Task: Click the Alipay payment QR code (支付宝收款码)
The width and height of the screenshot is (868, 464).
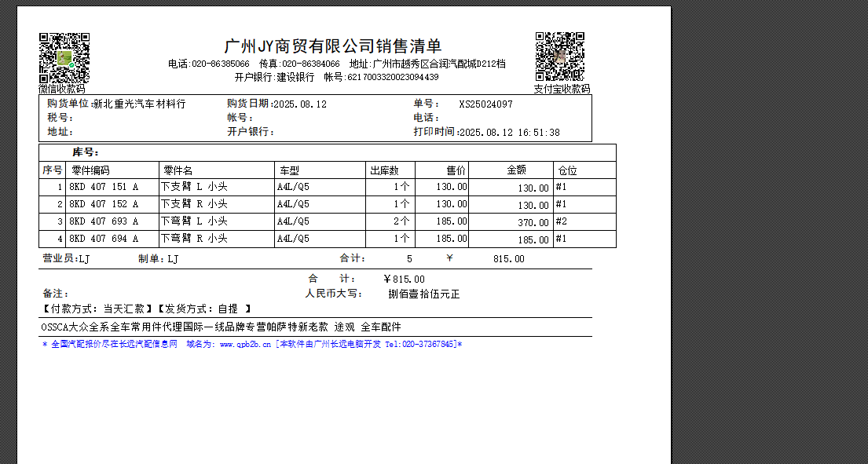Action: pyautogui.click(x=559, y=57)
